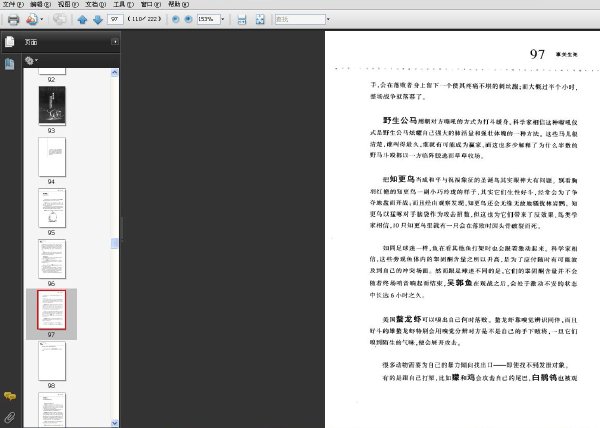600x428 pixels.
Task: Open the Pages sidebar panel icon
Action: pos(10,64)
